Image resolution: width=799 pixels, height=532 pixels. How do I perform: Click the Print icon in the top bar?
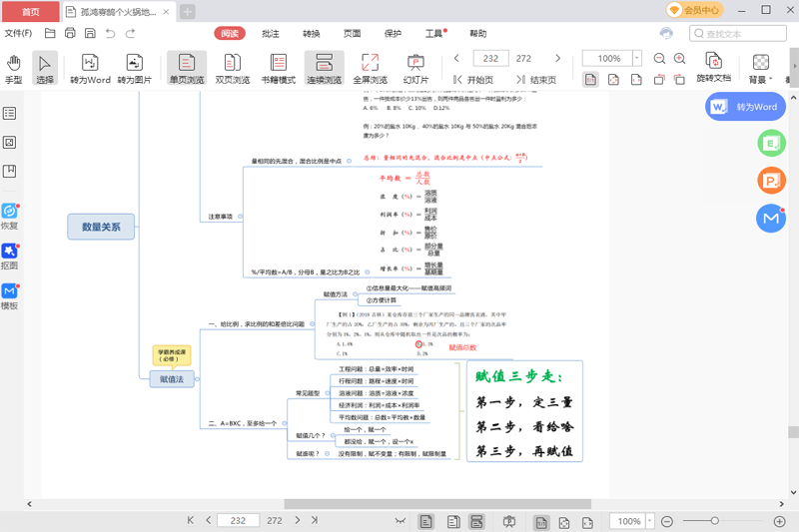tap(70, 34)
